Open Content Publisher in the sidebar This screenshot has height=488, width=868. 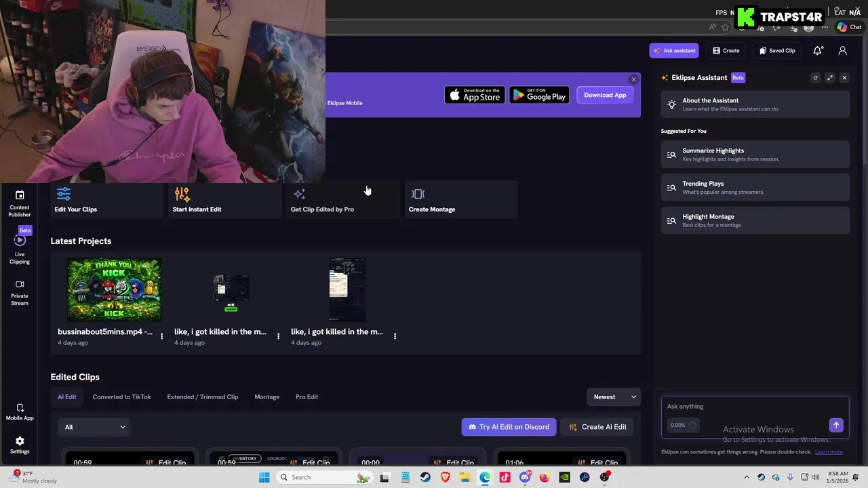tap(20, 203)
